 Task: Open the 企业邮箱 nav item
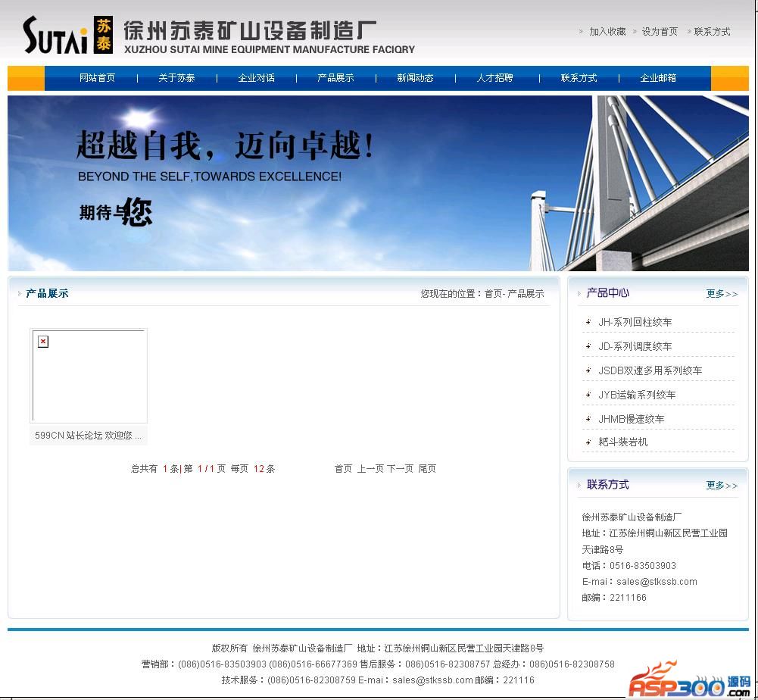click(x=658, y=78)
